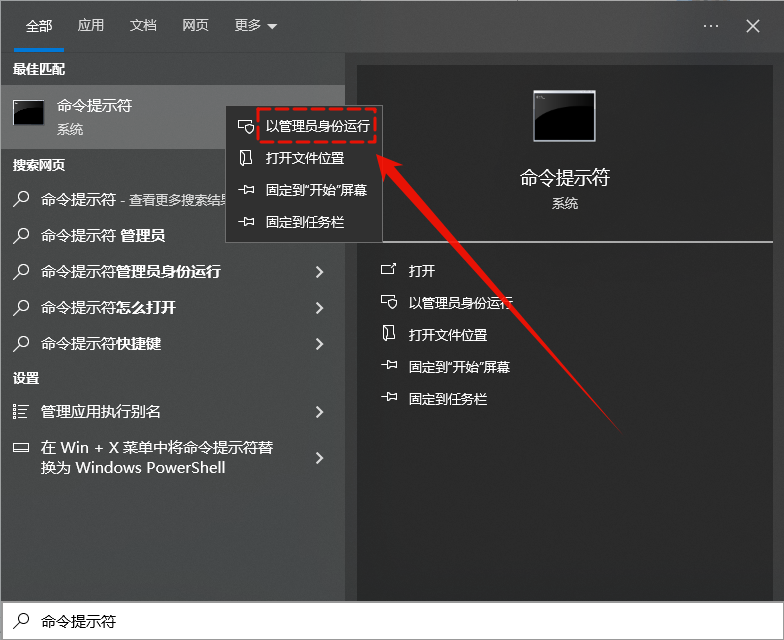
Task: Click open icon beside 打开 in preview
Action: (388, 270)
